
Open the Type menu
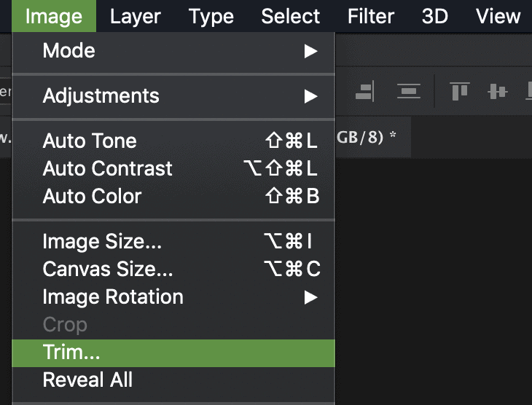tap(211, 16)
